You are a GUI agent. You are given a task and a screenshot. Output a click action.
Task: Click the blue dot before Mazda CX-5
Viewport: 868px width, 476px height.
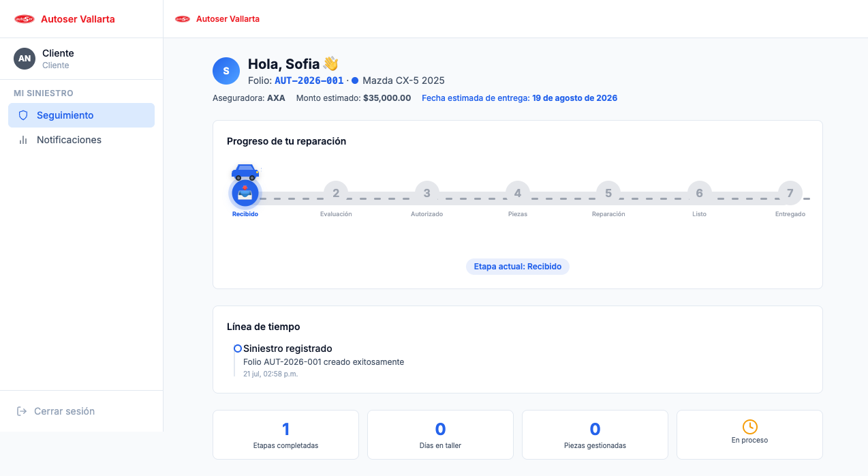(355, 80)
